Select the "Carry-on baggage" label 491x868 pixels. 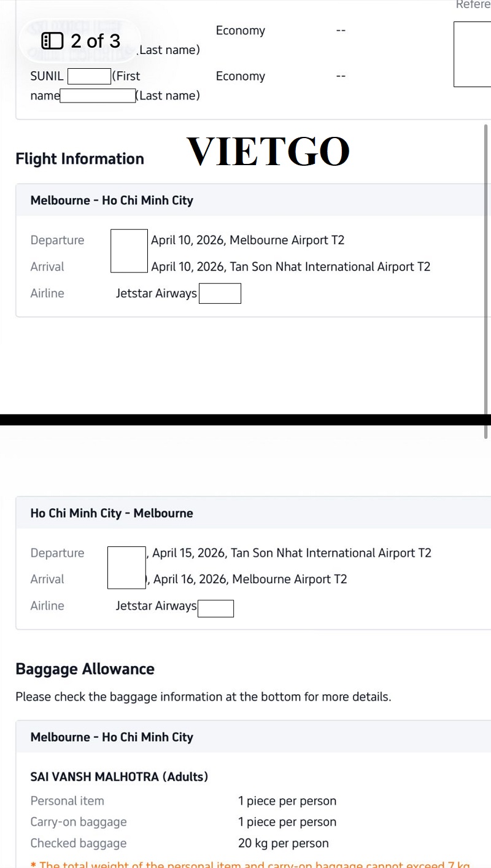[79, 822]
